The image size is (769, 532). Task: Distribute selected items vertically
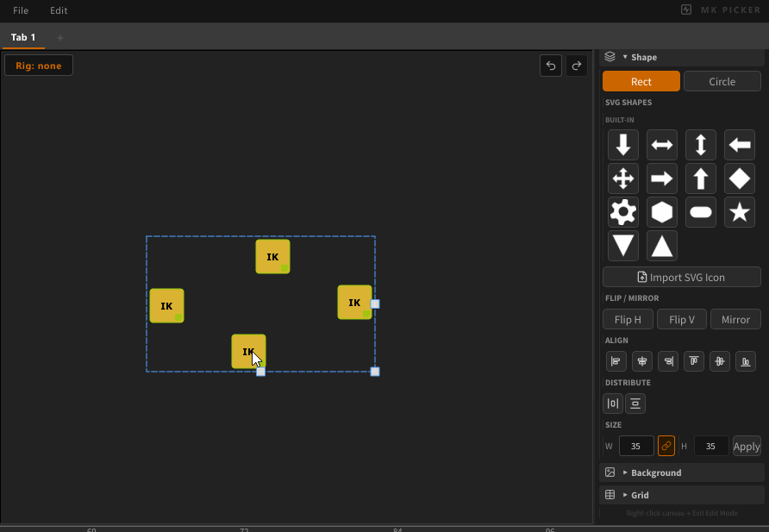click(635, 404)
